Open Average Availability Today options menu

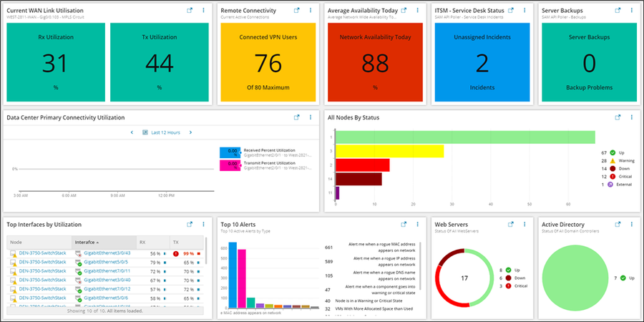point(418,10)
